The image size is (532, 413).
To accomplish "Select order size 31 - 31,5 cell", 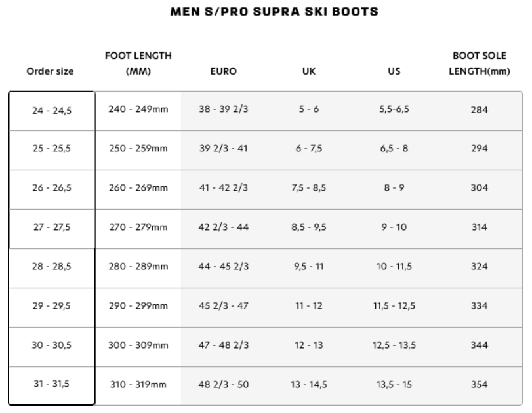I will (x=52, y=385).
